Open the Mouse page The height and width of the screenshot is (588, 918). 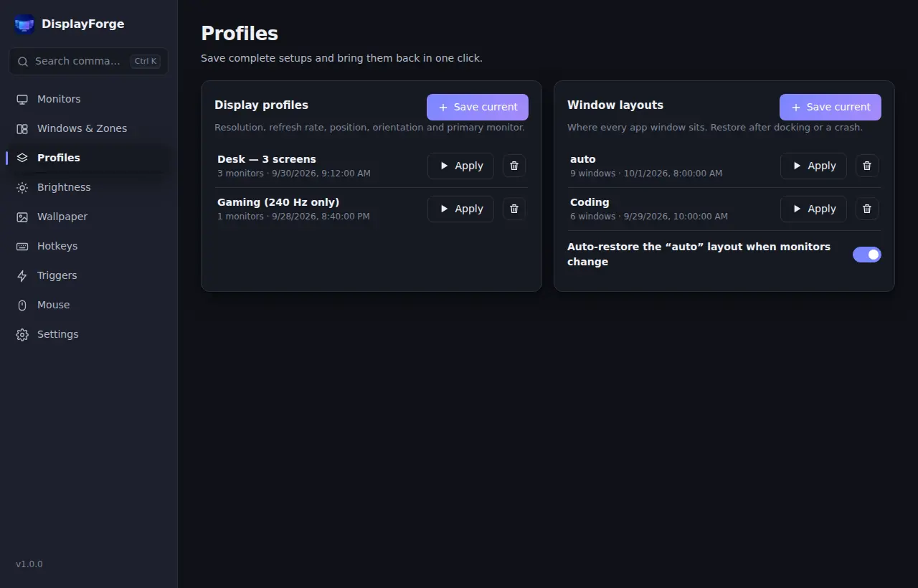(x=88, y=305)
